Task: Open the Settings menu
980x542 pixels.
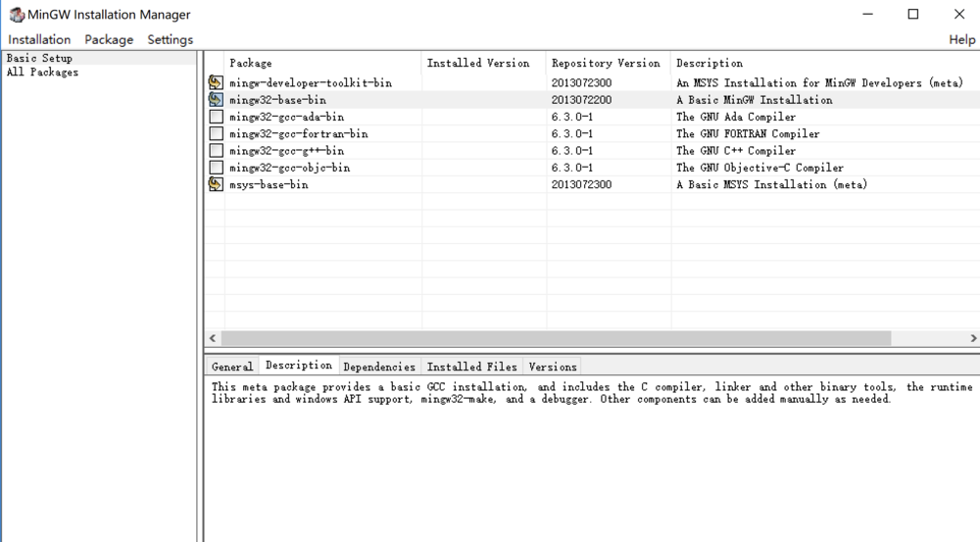Action: pyautogui.click(x=170, y=39)
